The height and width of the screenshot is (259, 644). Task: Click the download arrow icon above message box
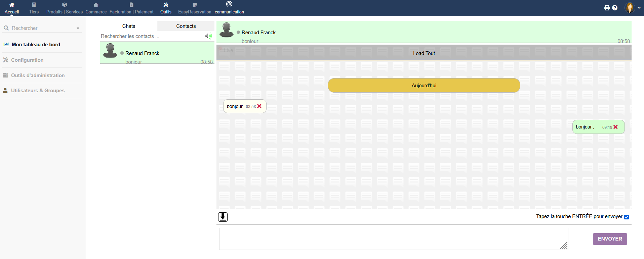pyautogui.click(x=223, y=217)
